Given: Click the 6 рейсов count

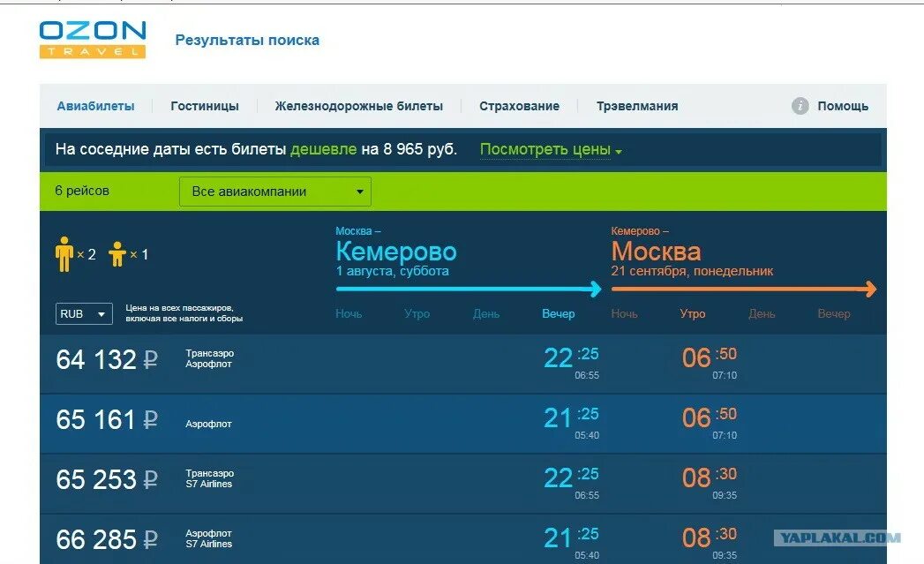Looking at the screenshot, I should [82, 191].
